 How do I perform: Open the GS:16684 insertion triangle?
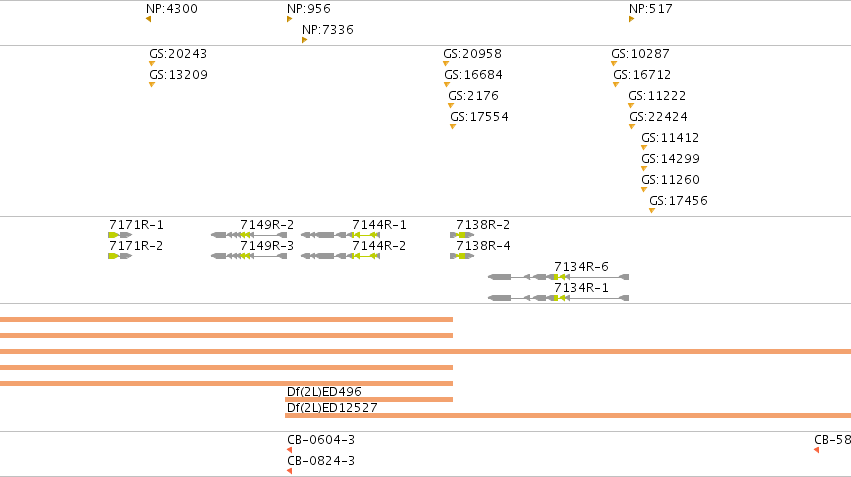(447, 85)
